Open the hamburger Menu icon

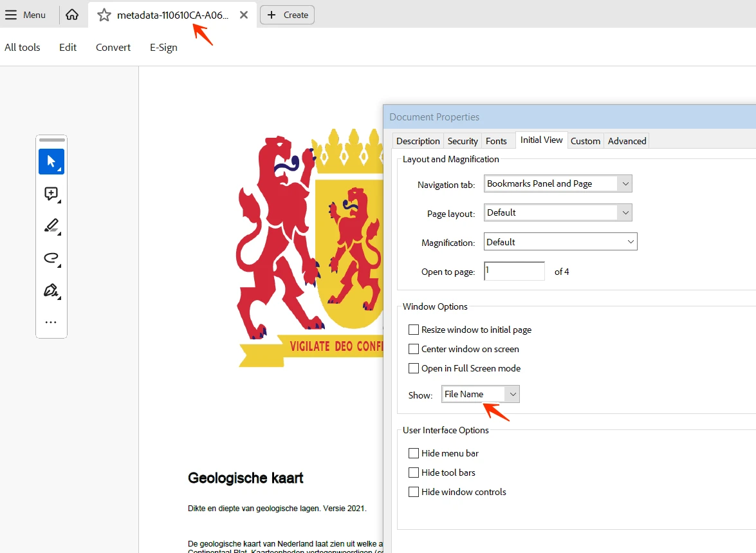click(10, 15)
